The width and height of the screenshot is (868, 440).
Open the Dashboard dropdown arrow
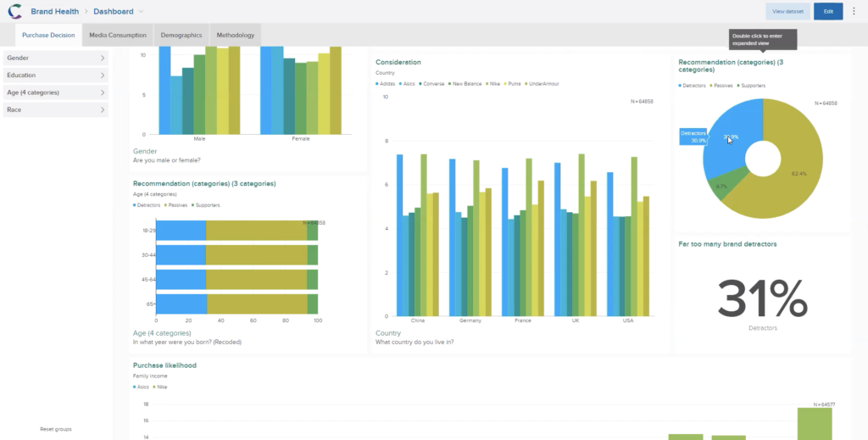[141, 12]
